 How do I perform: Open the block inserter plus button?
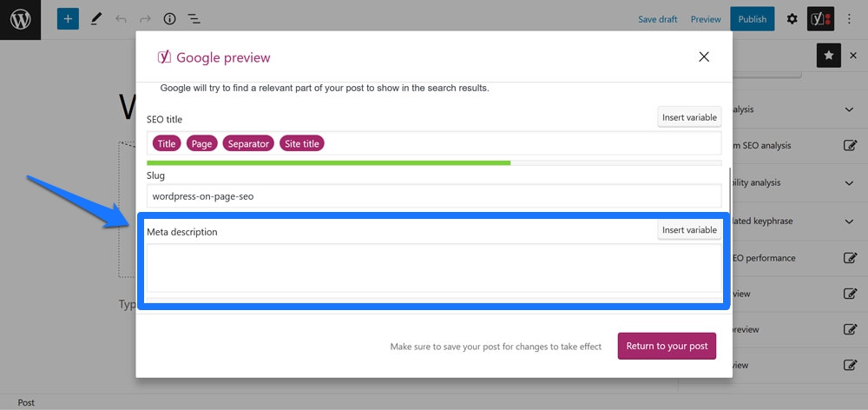[x=68, y=19]
